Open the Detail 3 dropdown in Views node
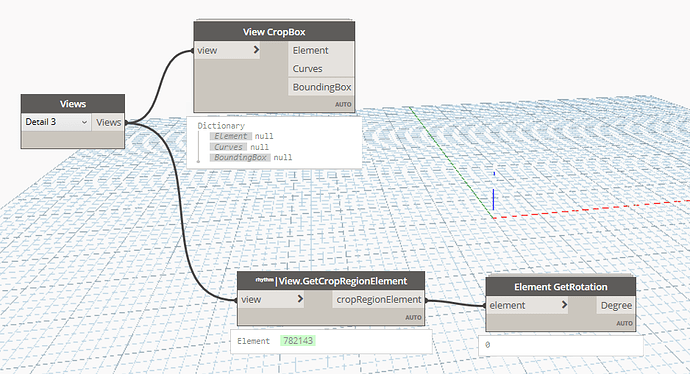The width and height of the screenshot is (690, 374). tap(56, 122)
